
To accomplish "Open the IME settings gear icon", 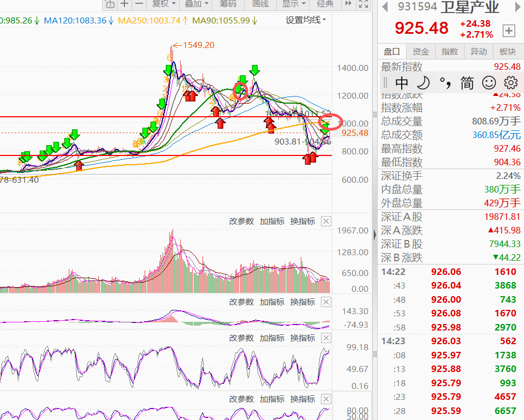I will 511,83.
